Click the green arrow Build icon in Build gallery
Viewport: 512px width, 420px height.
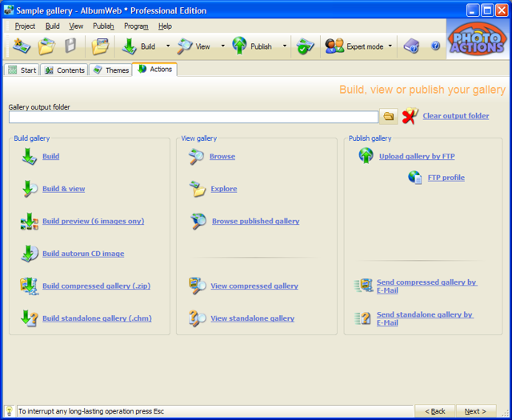point(30,156)
